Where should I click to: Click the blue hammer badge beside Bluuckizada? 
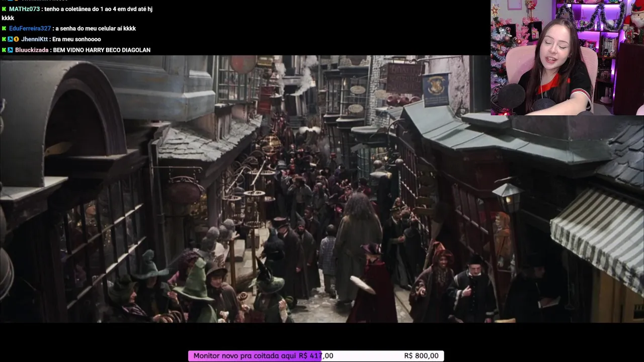click(10, 50)
